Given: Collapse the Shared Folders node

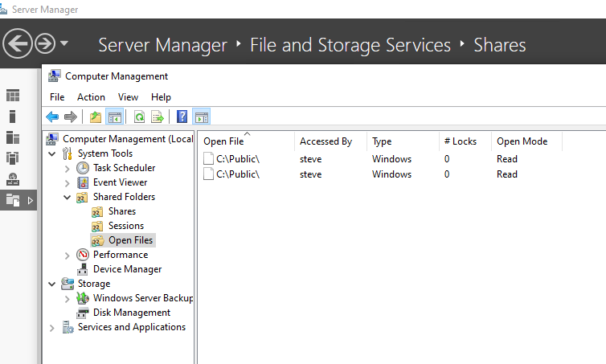Looking at the screenshot, I should (x=68, y=198).
